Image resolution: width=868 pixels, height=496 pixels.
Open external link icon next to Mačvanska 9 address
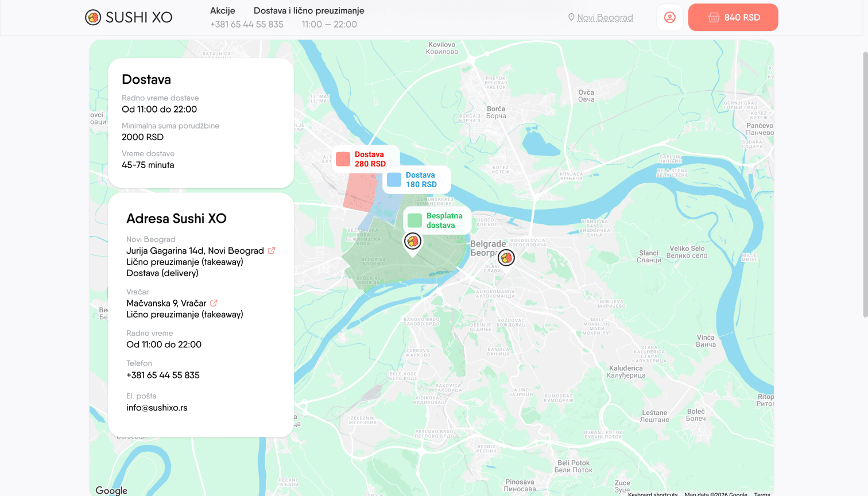point(214,303)
